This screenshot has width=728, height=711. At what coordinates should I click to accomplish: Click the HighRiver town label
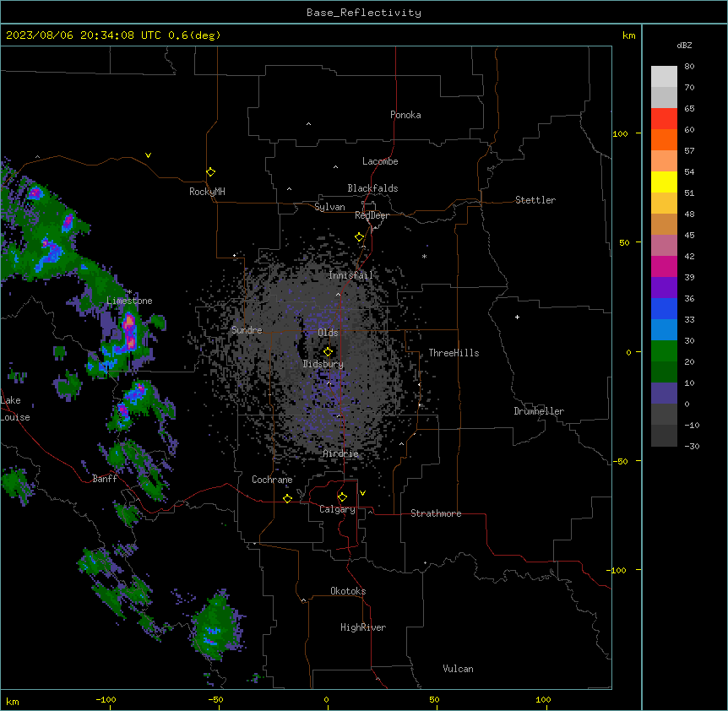tap(363, 627)
